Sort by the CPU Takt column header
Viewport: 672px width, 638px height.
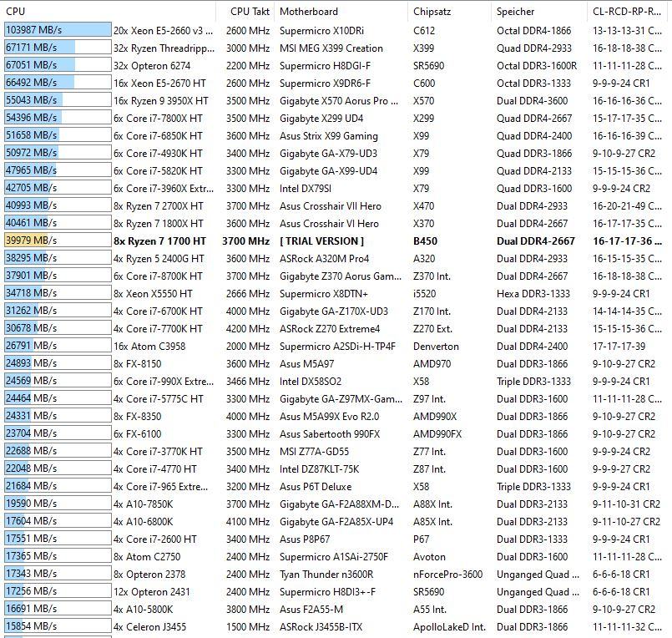250,12
